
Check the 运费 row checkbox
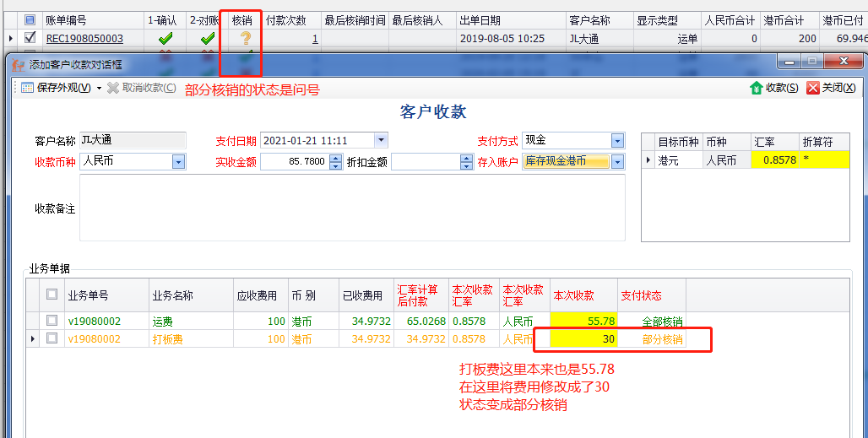pos(52,321)
